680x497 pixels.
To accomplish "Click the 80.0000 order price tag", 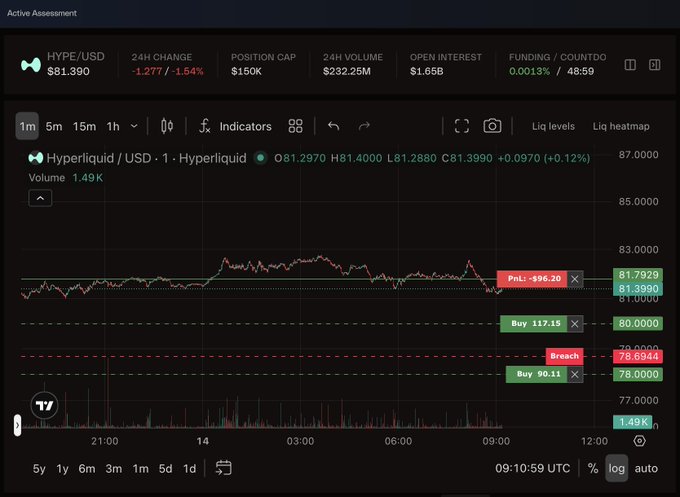I will tap(638, 324).
